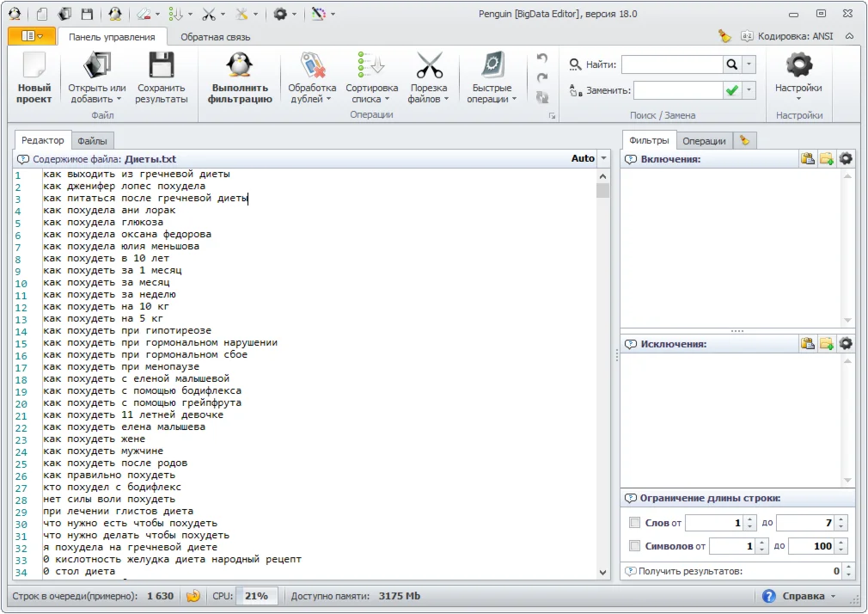Image resolution: width=868 pixels, height=614 pixels.
Task: Enable the Символов length limit checkbox
Action: 633,545
